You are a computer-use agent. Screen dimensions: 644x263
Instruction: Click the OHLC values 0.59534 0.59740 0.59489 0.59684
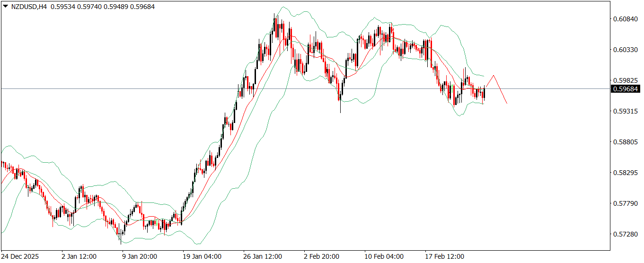[x=102, y=7]
